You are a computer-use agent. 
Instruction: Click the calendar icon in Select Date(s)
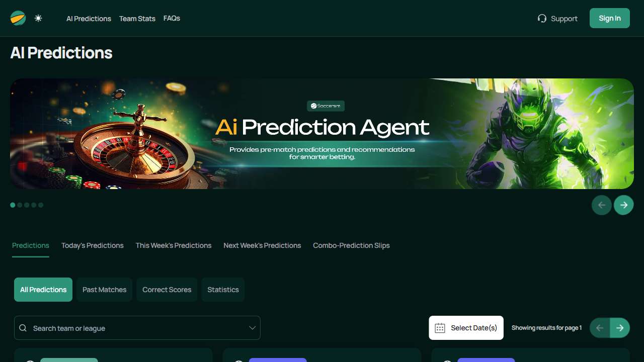(x=440, y=328)
